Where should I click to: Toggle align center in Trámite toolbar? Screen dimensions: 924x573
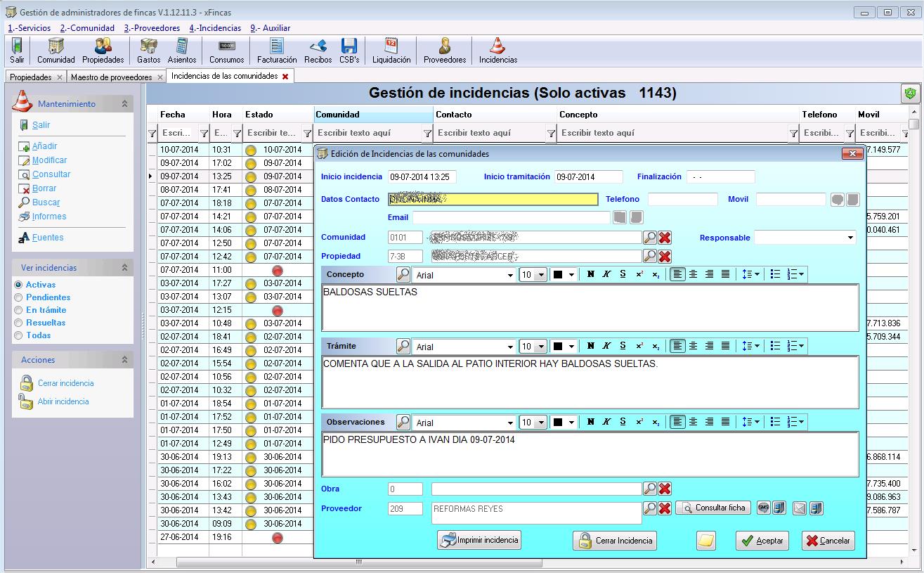694,346
